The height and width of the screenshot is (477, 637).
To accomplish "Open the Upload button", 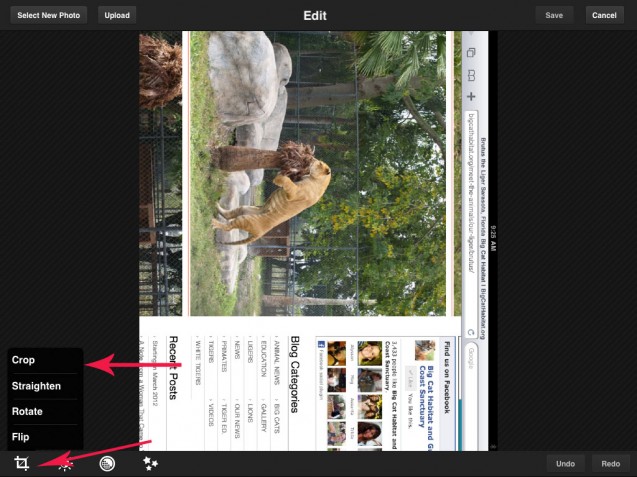I will tap(117, 15).
